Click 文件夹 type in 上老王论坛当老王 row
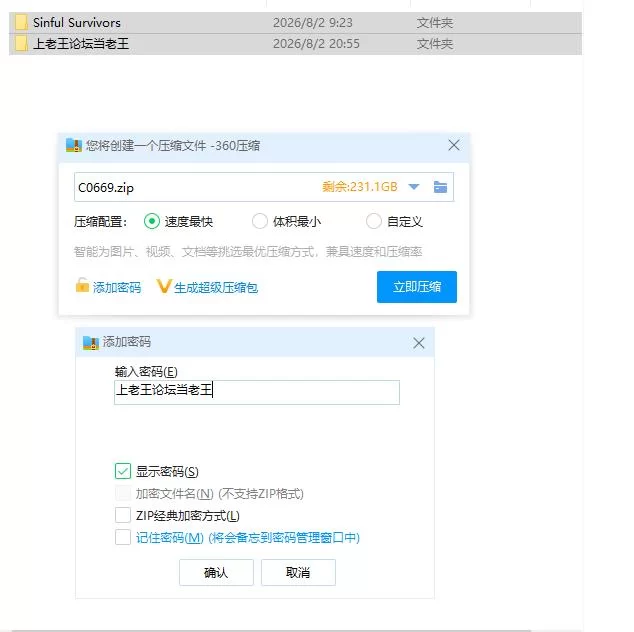This screenshot has width=634, height=632. tap(435, 44)
